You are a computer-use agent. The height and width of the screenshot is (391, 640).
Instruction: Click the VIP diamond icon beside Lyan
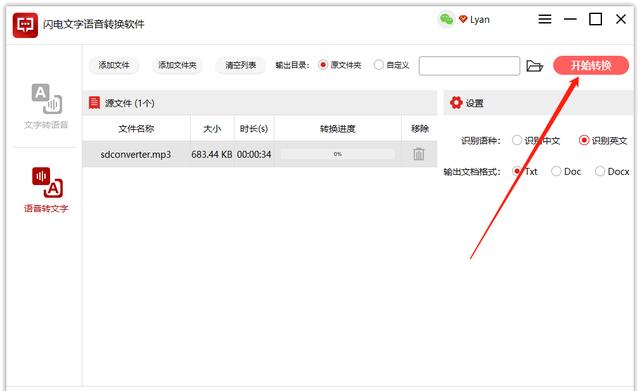point(463,19)
